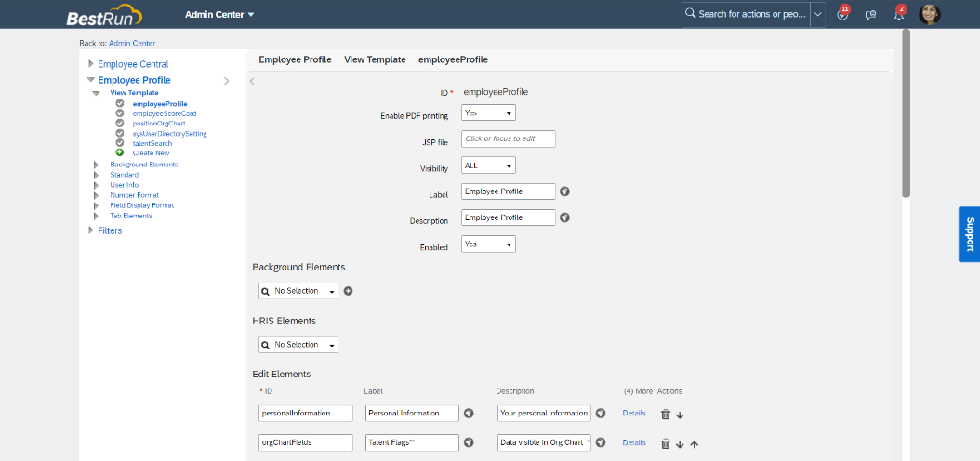Click the BestRun logo
Screen dimensions: 980x461
(x=104, y=15)
